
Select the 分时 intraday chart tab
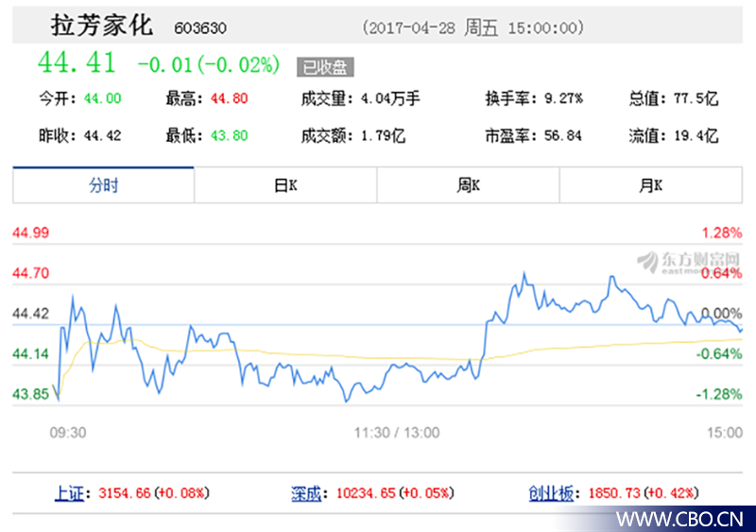point(104,185)
